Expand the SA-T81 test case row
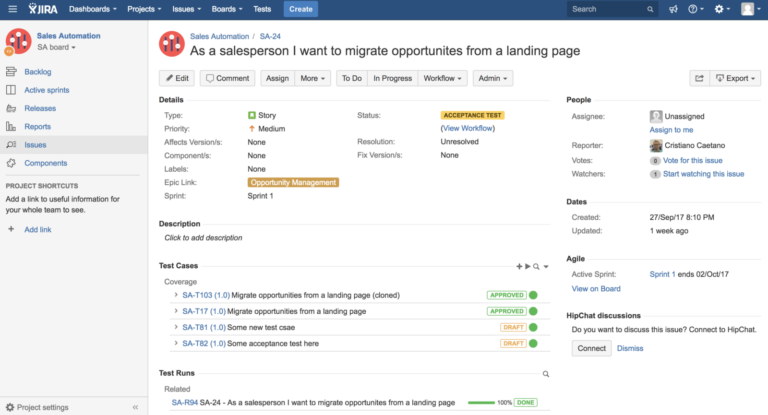Viewport: 768px width, 415px height. point(175,328)
